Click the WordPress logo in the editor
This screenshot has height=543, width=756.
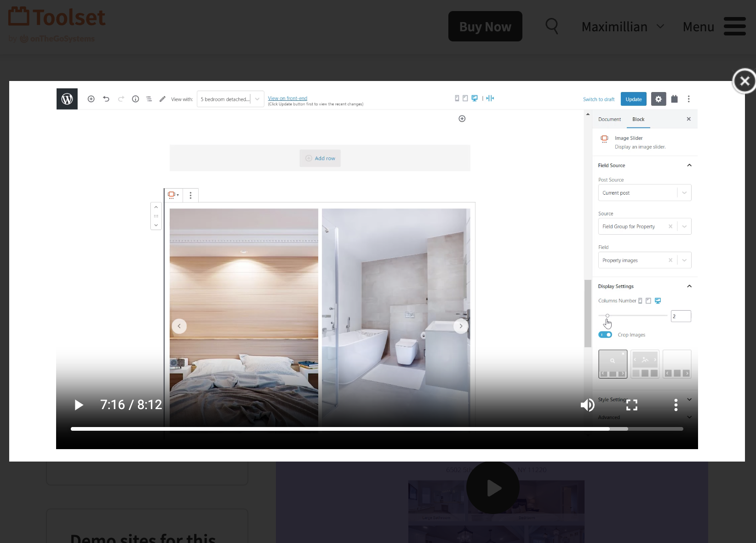67,99
